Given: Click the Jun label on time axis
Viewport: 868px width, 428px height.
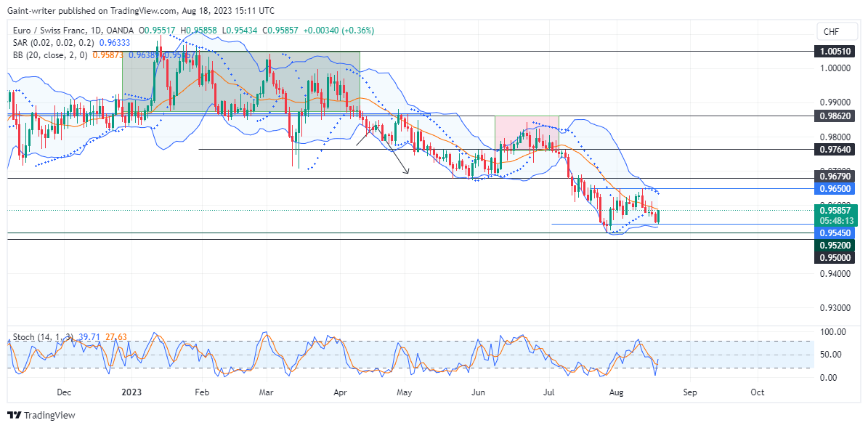Looking at the screenshot, I should coord(478,392).
